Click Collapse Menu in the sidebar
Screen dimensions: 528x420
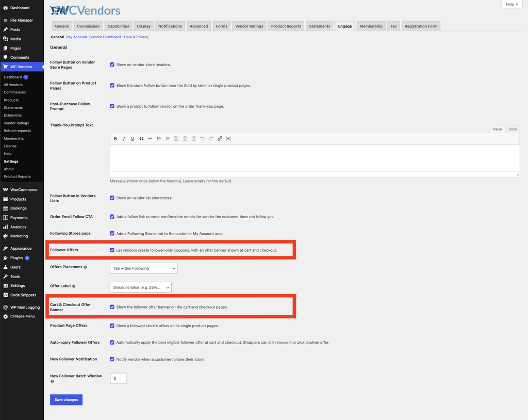tap(22, 316)
